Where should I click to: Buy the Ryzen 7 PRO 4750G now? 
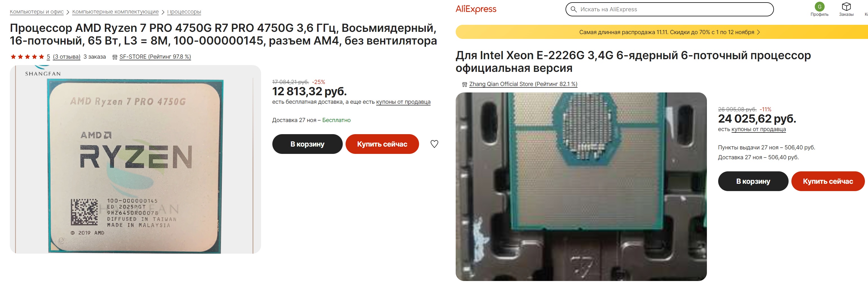pos(382,144)
